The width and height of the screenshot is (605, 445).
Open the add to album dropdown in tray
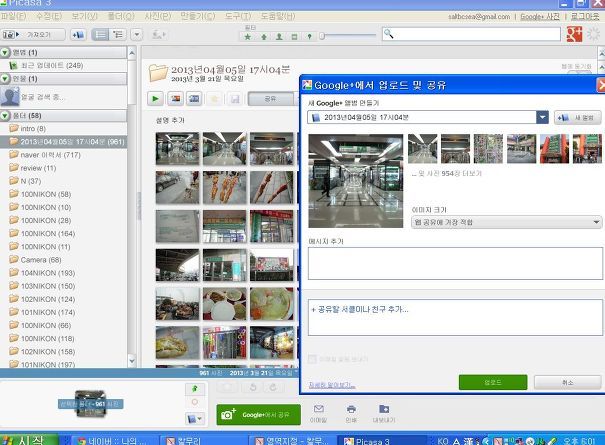195,418
